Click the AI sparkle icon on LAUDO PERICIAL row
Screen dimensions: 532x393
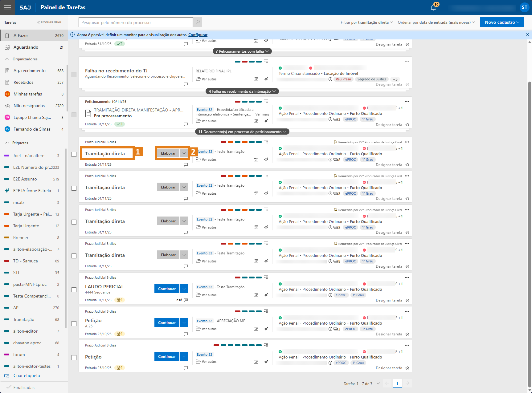pos(266,295)
